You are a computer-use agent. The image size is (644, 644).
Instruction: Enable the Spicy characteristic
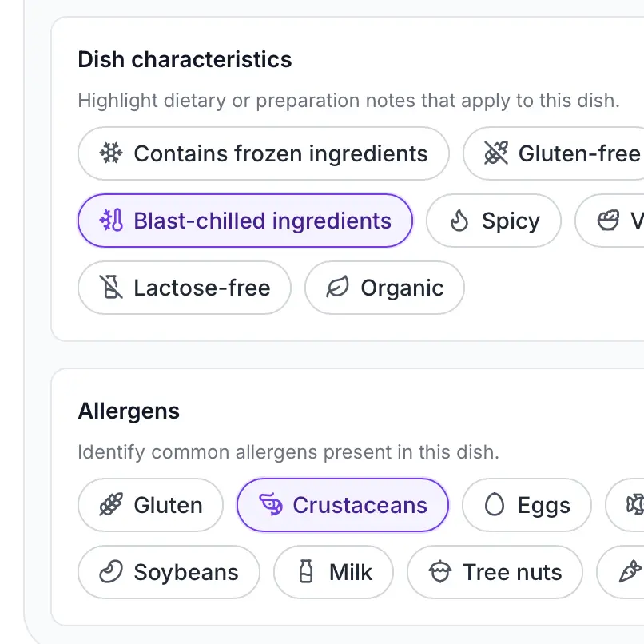(493, 221)
